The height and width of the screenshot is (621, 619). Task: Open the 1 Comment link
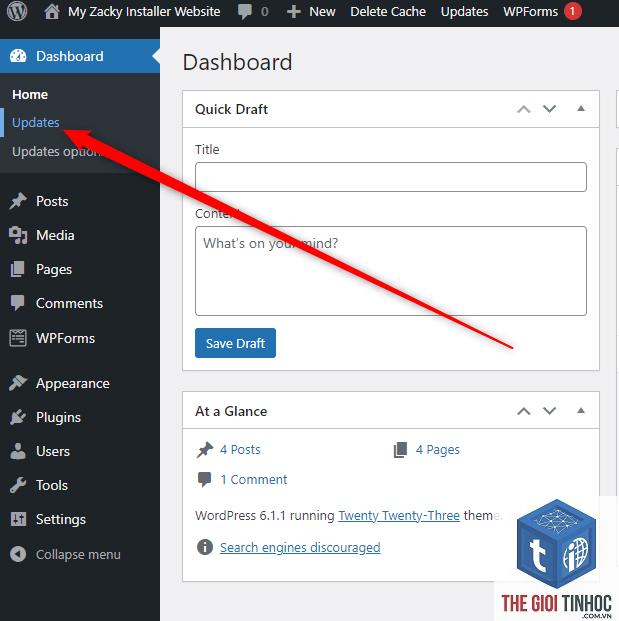(x=254, y=480)
